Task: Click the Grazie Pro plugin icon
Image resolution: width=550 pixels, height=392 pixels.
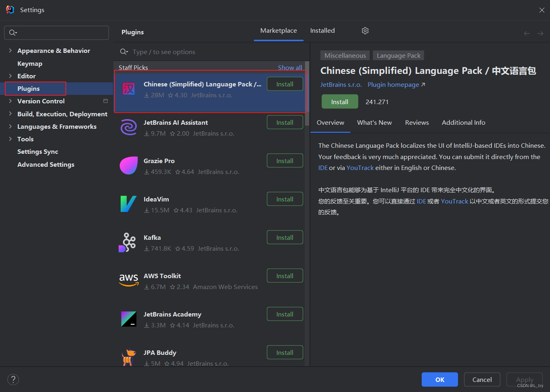Action: (x=129, y=166)
